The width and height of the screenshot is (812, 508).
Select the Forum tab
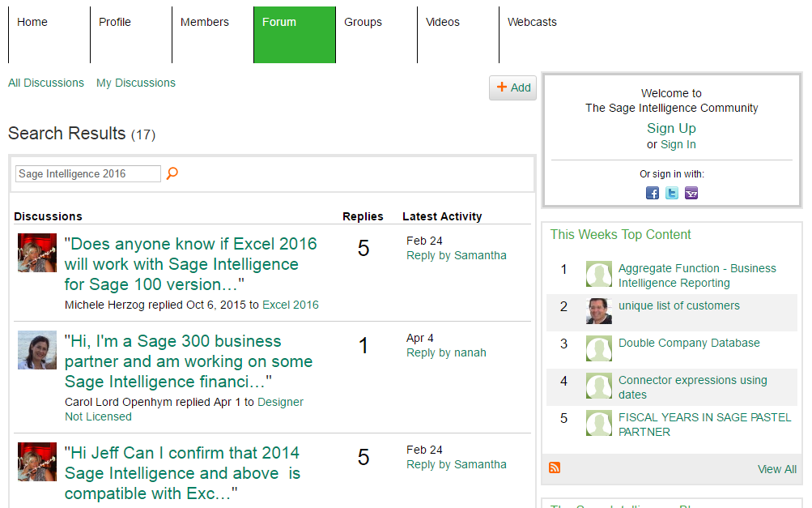tap(295, 35)
